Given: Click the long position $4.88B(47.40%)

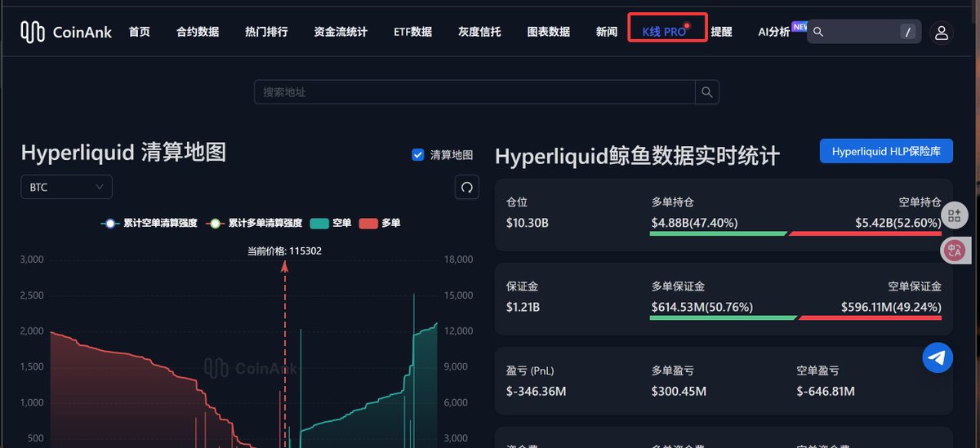Looking at the screenshot, I should coord(695,222).
